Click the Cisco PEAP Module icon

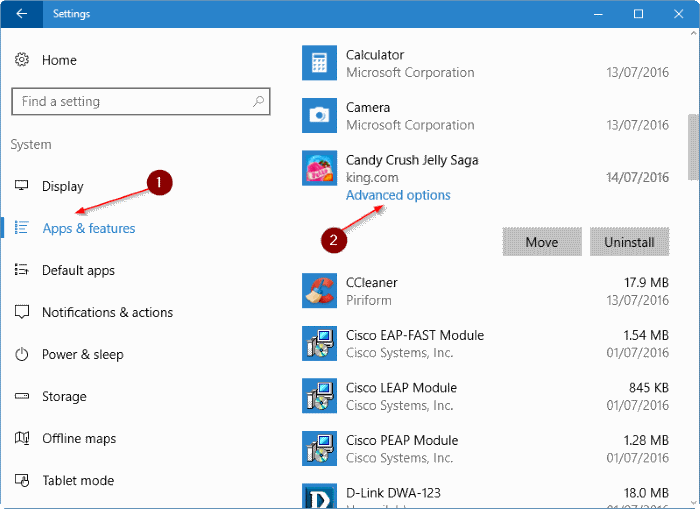(x=319, y=448)
